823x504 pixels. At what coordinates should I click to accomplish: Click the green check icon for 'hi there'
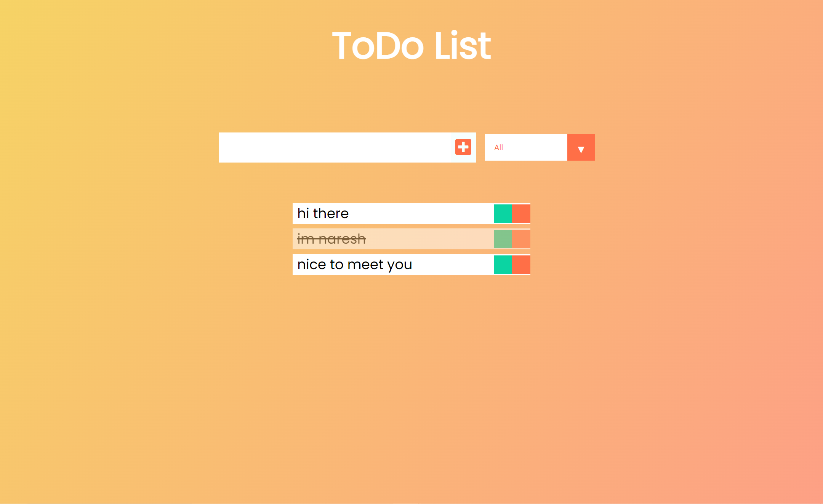pyautogui.click(x=503, y=213)
